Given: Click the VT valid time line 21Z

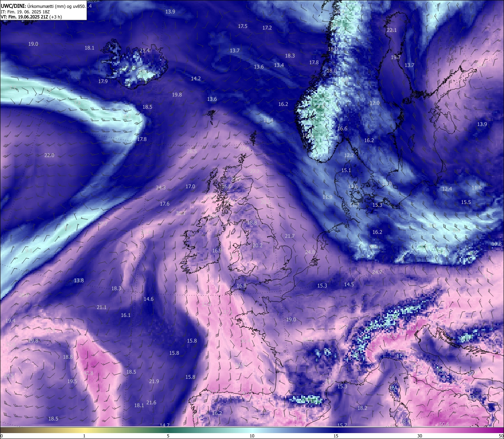Looking at the screenshot, I should [x=31, y=17].
